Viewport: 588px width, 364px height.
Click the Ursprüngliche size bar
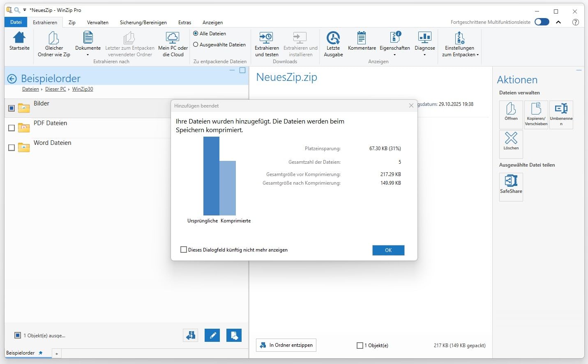click(x=211, y=176)
